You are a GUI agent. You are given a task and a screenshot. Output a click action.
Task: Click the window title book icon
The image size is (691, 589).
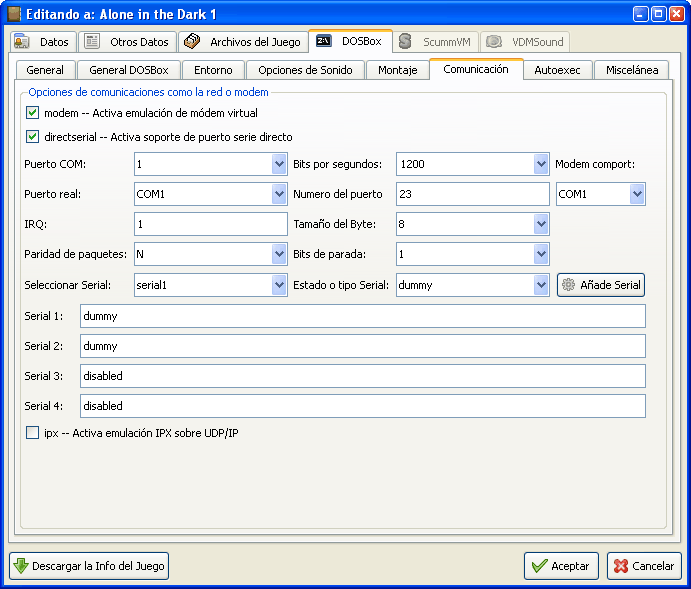tap(15, 14)
